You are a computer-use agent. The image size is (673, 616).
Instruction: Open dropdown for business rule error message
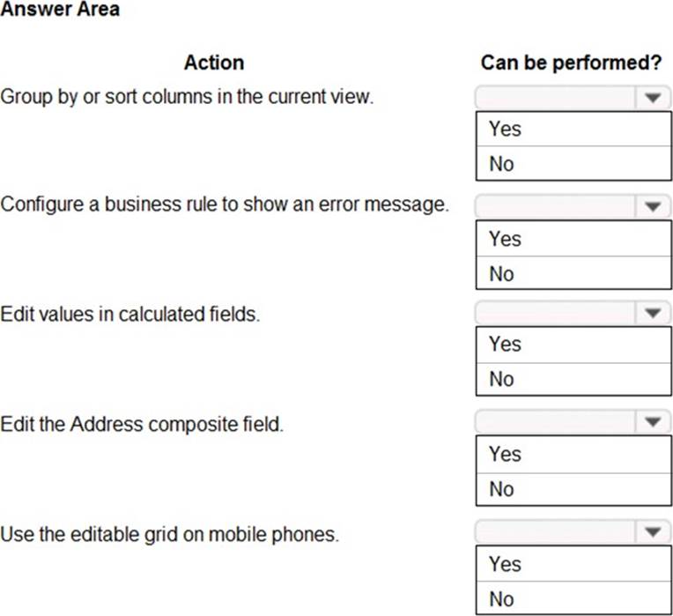[652, 207]
